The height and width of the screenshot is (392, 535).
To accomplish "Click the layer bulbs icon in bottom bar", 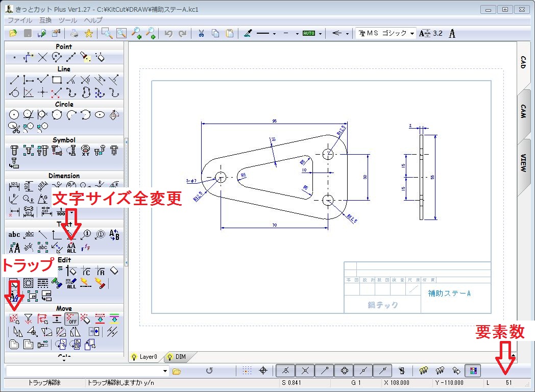I will point(423,371).
